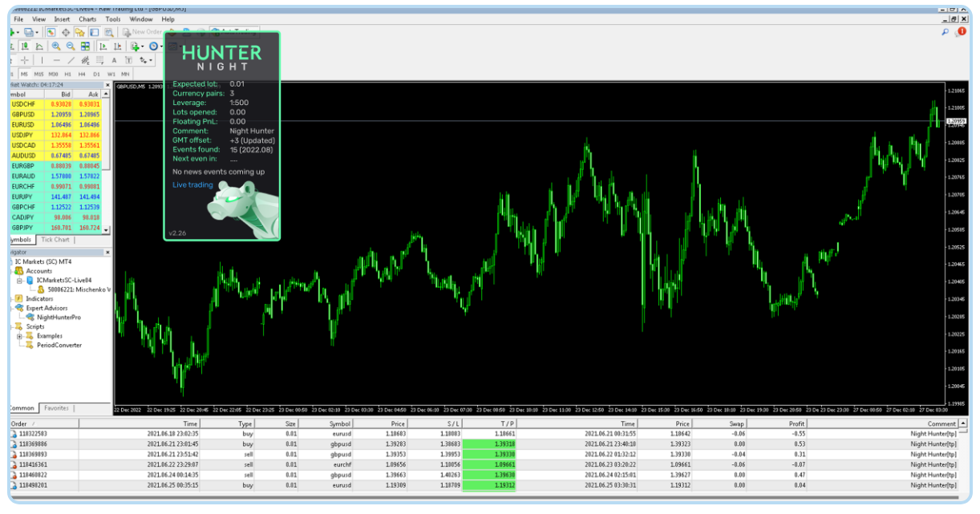
Task: Toggle the chart auto scroll button
Action: [103, 47]
